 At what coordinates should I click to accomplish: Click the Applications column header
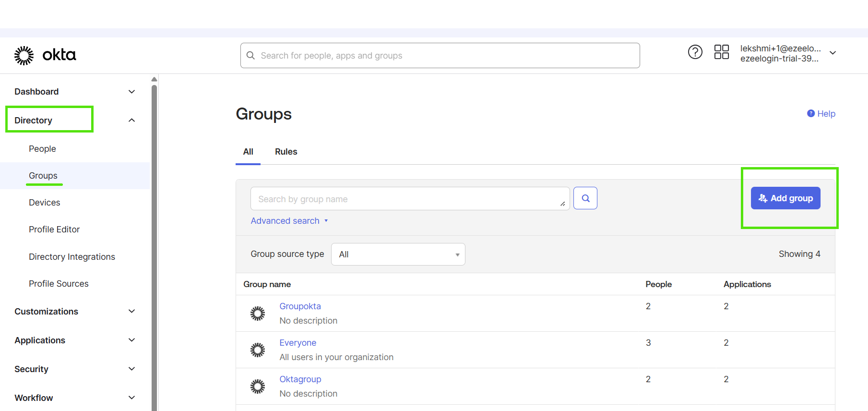pos(747,284)
